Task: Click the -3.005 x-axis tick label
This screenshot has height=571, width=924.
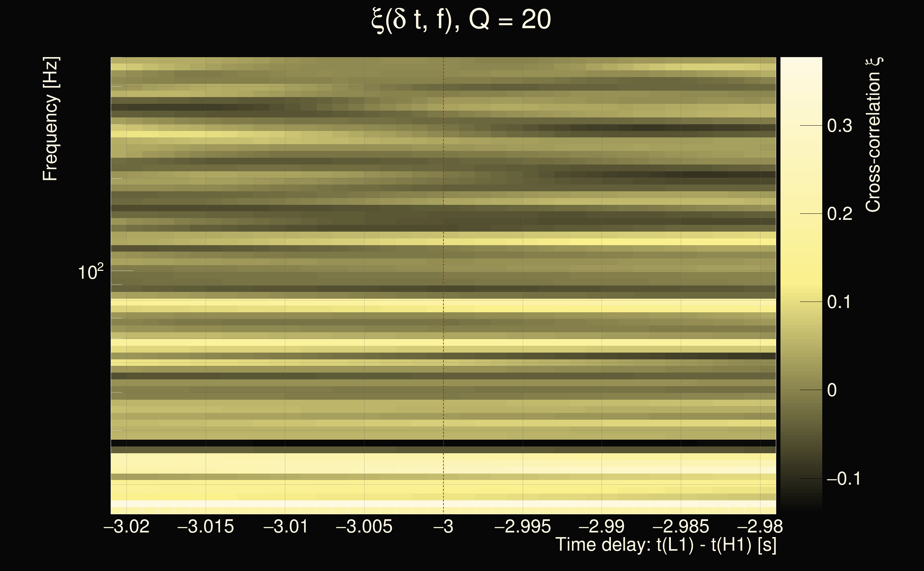Action: (x=364, y=526)
